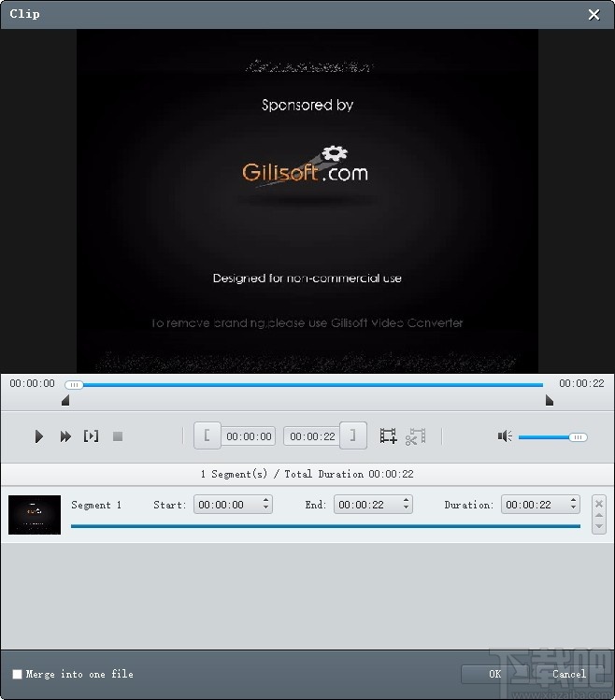The height and width of the screenshot is (700, 615).
Task: Move Segment 1 up in list
Action: tap(599, 515)
